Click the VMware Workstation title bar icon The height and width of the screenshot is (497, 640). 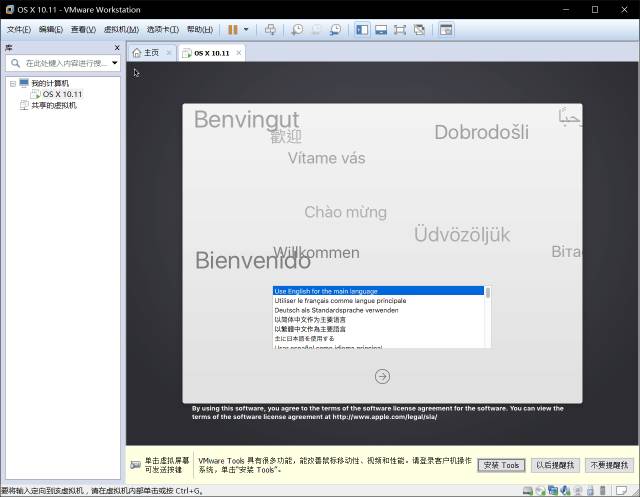(x=10, y=9)
